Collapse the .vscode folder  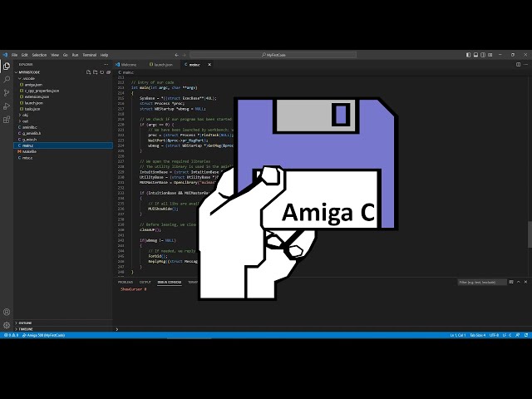point(27,78)
